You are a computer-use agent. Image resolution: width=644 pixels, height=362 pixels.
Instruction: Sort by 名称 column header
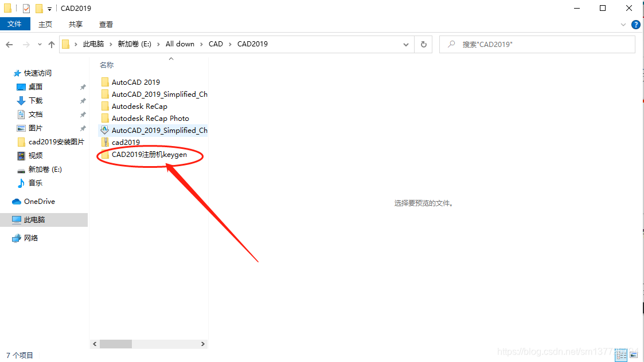pos(107,65)
